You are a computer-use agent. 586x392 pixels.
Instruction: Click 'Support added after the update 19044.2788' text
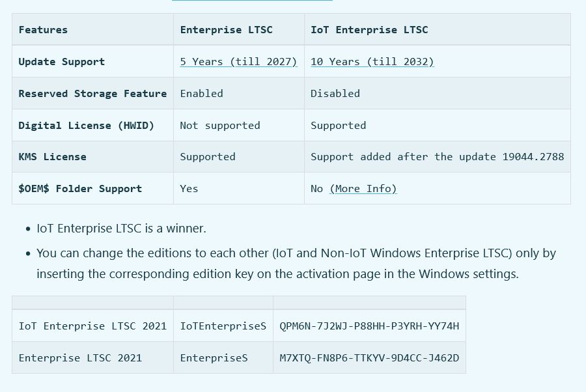point(438,157)
